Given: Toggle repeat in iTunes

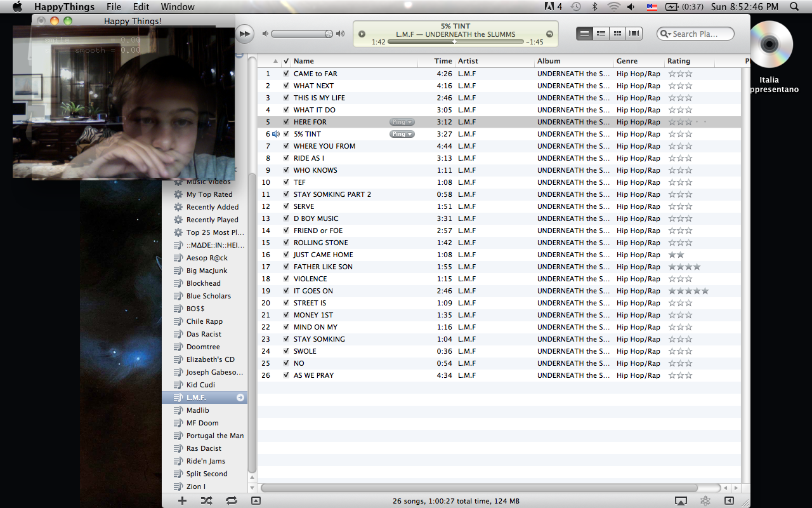Looking at the screenshot, I should coord(232,500).
